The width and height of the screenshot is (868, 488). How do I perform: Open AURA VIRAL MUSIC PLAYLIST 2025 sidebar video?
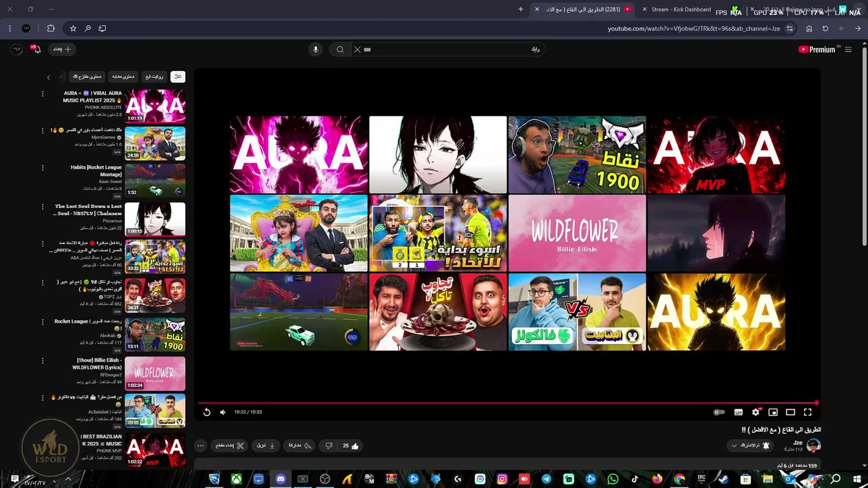click(155, 105)
